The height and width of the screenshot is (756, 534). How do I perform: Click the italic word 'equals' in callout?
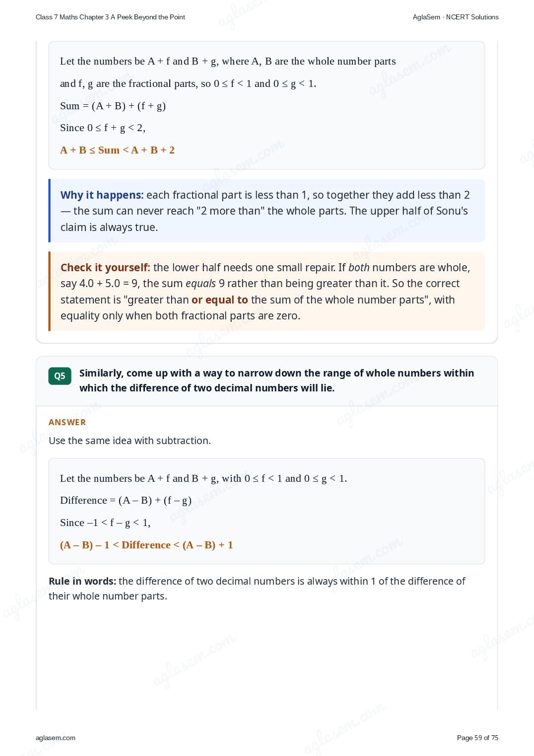[200, 284]
